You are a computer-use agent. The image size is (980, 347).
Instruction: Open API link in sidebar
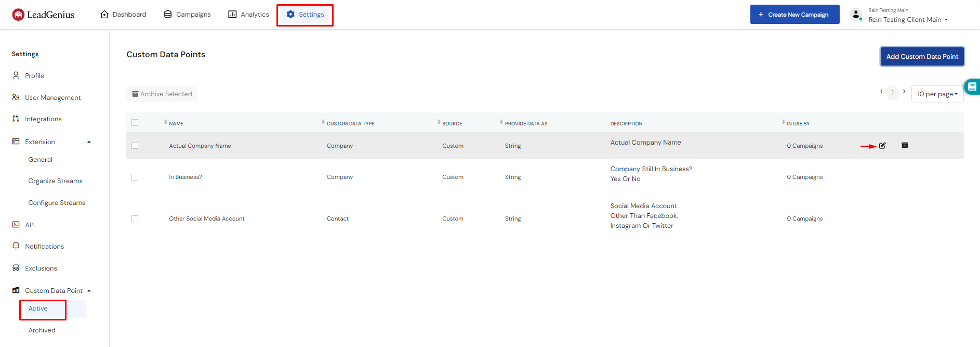tap(30, 225)
